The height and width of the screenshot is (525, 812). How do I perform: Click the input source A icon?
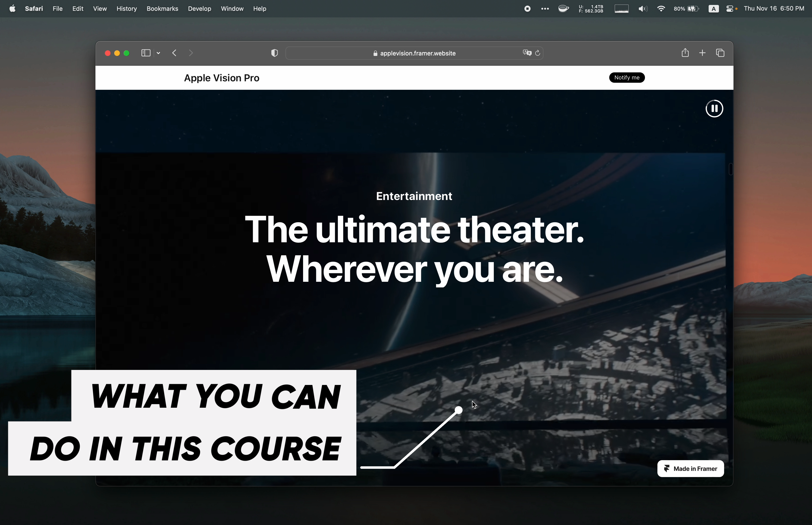(713, 9)
